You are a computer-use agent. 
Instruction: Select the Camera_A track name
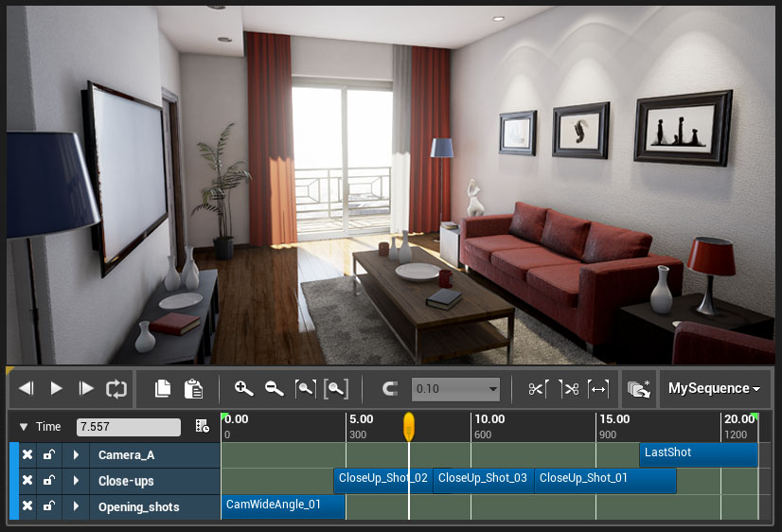[126, 454]
